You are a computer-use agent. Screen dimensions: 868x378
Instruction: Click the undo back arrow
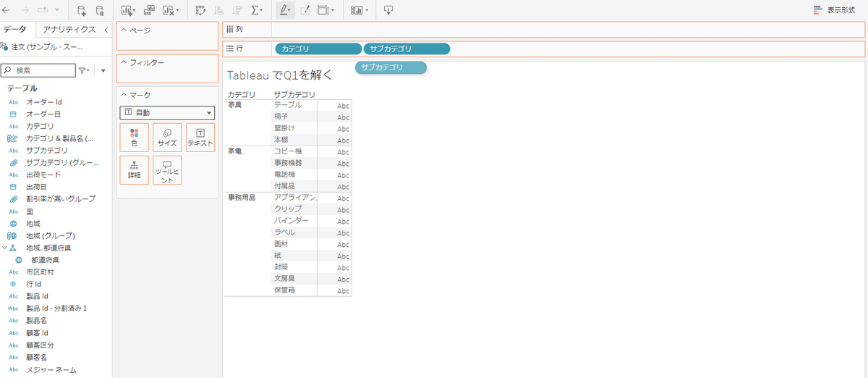pyautogui.click(x=7, y=10)
